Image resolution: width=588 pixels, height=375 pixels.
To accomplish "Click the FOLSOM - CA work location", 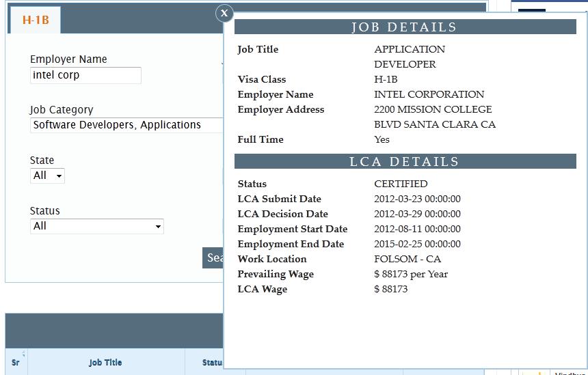I will [407, 259].
